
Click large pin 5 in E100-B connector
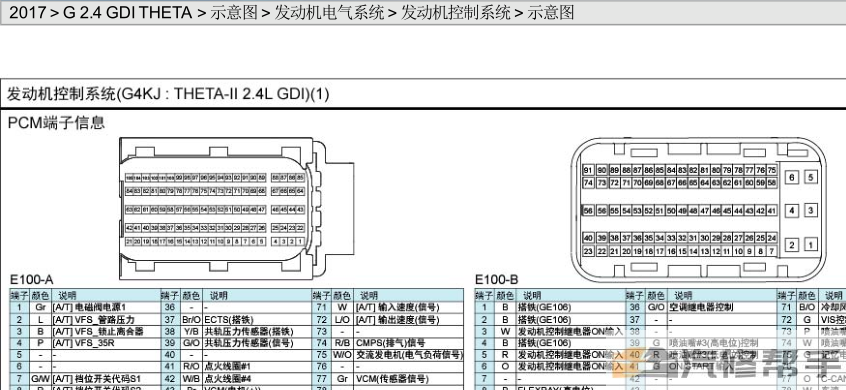[x=810, y=177]
